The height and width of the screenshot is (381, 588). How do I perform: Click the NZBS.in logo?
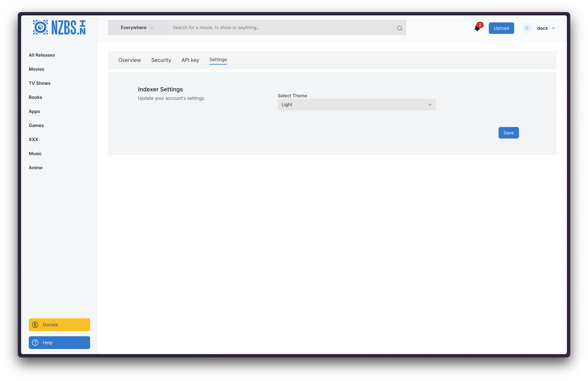(59, 28)
